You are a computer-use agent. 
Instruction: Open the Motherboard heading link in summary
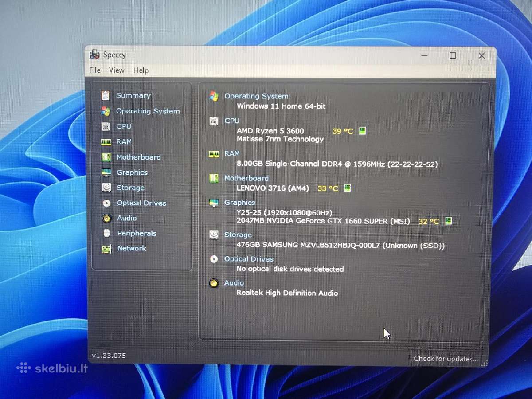[x=246, y=178]
